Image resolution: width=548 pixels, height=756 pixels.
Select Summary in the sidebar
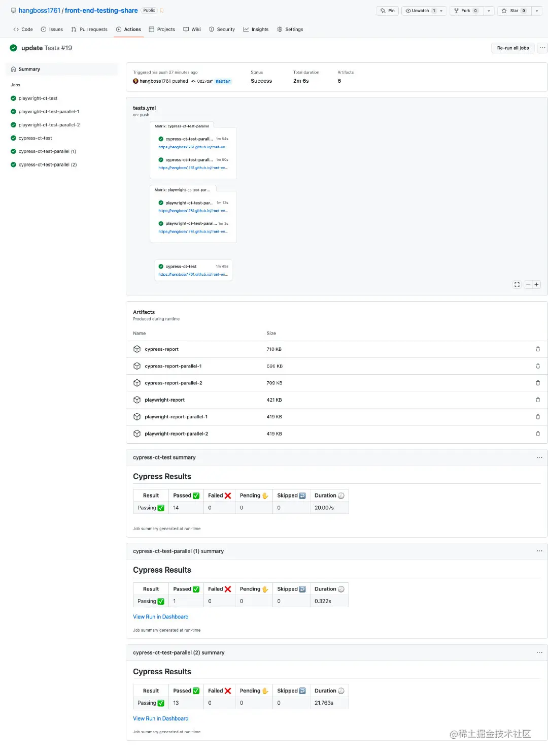coord(61,69)
